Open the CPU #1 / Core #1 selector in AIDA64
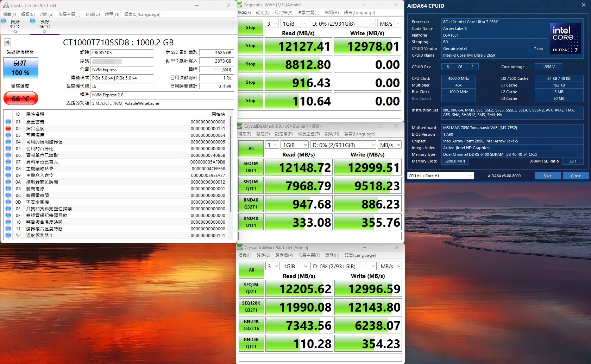591x364 pixels. pos(440,175)
